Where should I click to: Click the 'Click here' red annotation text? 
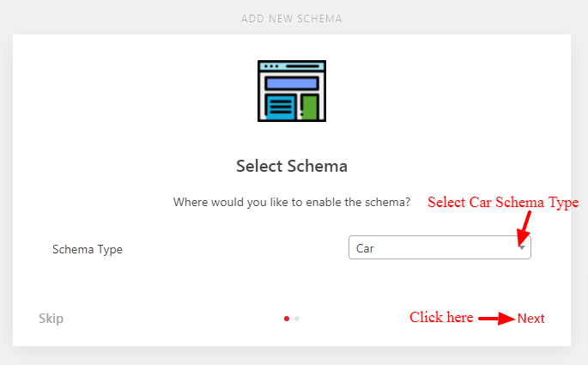[x=441, y=318]
